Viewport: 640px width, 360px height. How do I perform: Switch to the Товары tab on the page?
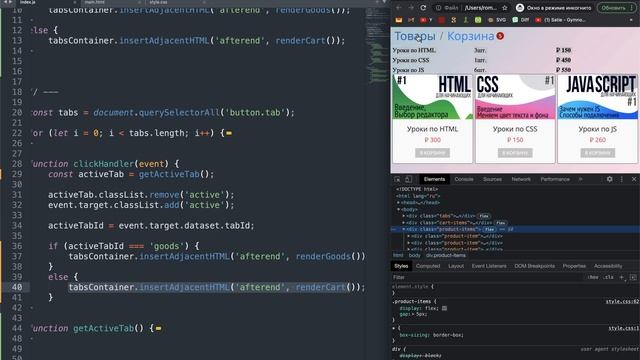click(415, 36)
